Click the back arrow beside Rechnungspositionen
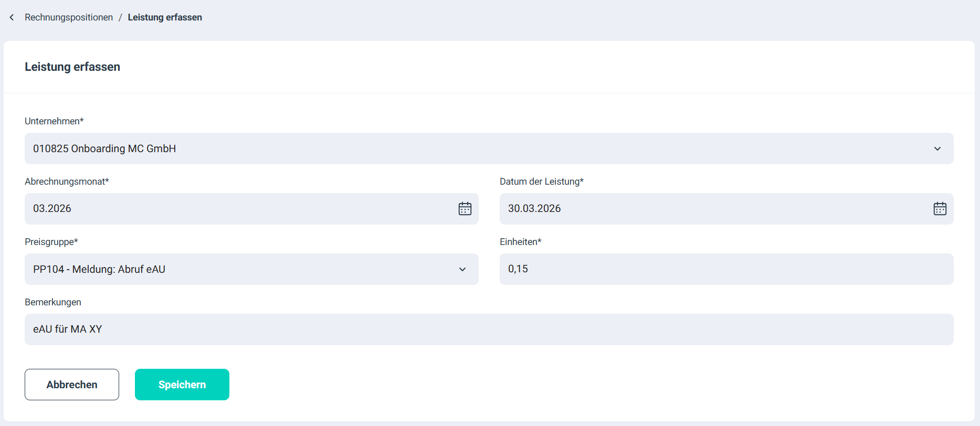This screenshot has width=980, height=426. click(12, 17)
